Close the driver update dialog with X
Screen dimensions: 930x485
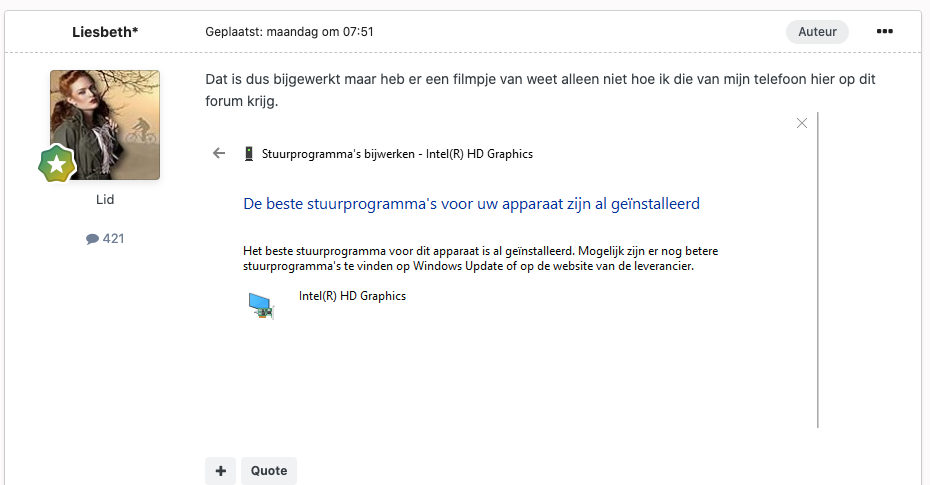tap(802, 123)
